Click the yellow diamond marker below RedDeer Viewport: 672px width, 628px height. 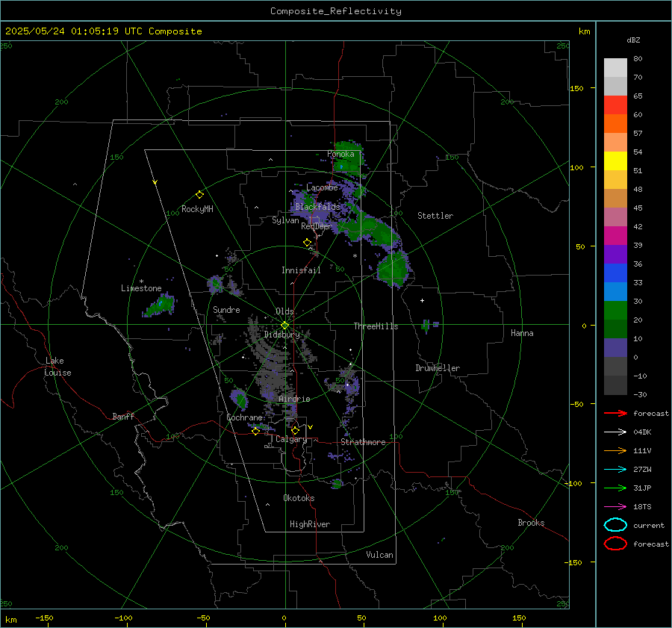click(x=308, y=243)
